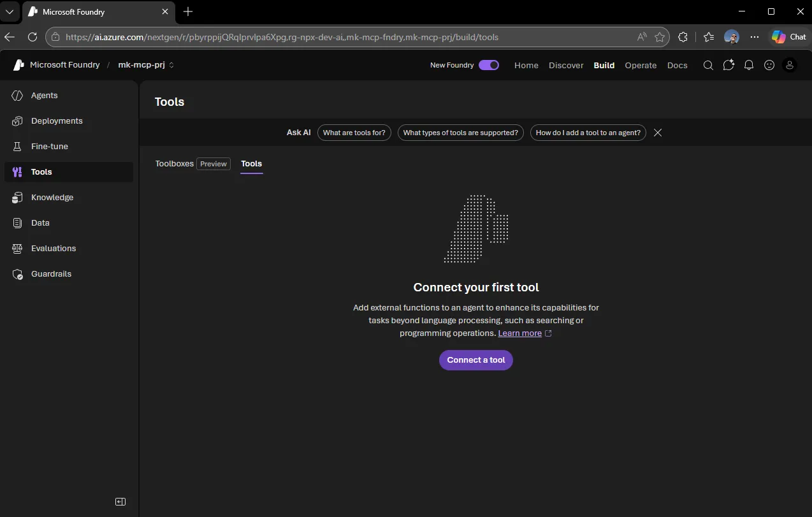This screenshot has width=812, height=517.
Task: Open the Deployments cube icon
Action: [18, 121]
